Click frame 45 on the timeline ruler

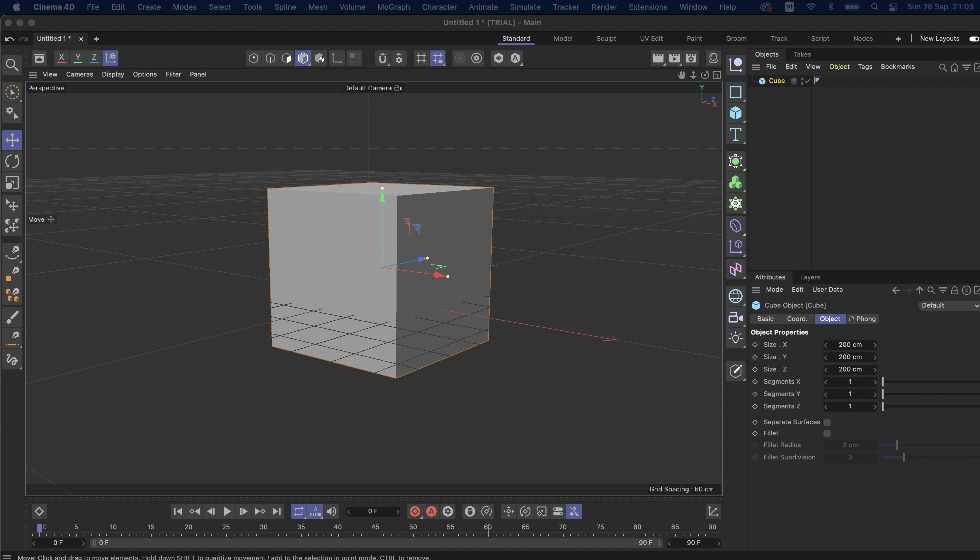375,527
